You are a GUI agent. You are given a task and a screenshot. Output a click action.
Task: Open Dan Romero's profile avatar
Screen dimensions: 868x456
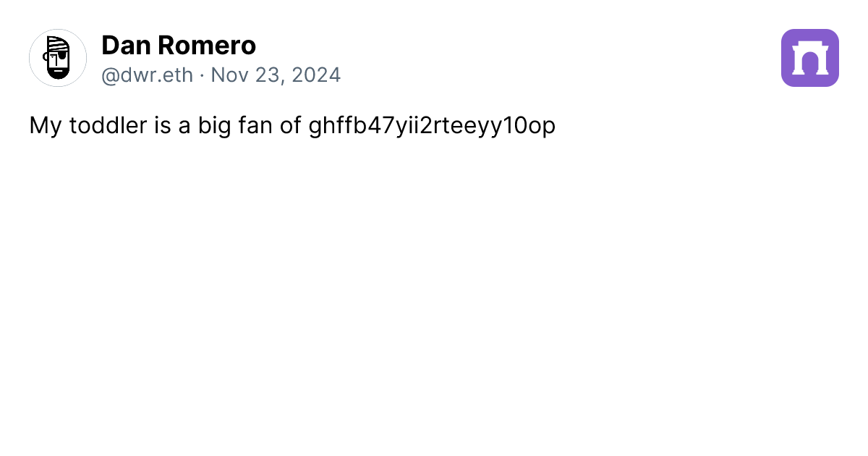[x=58, y=58]
